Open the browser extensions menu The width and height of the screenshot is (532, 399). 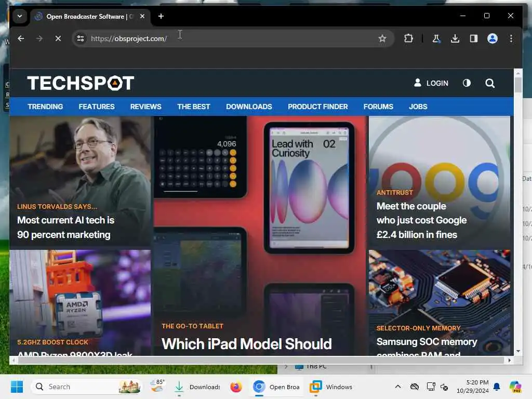coord(408,38)
